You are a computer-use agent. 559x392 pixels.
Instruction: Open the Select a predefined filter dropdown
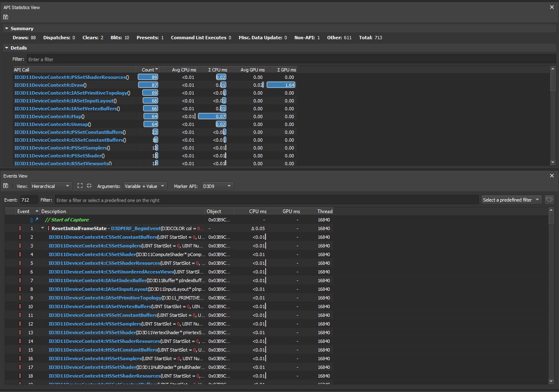pos(511,200)
